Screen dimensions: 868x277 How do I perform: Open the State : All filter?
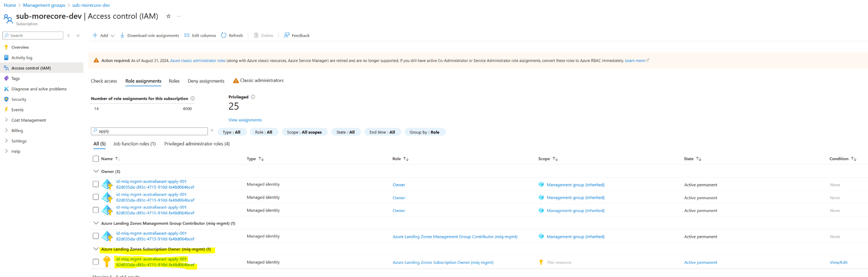point(346,132)
